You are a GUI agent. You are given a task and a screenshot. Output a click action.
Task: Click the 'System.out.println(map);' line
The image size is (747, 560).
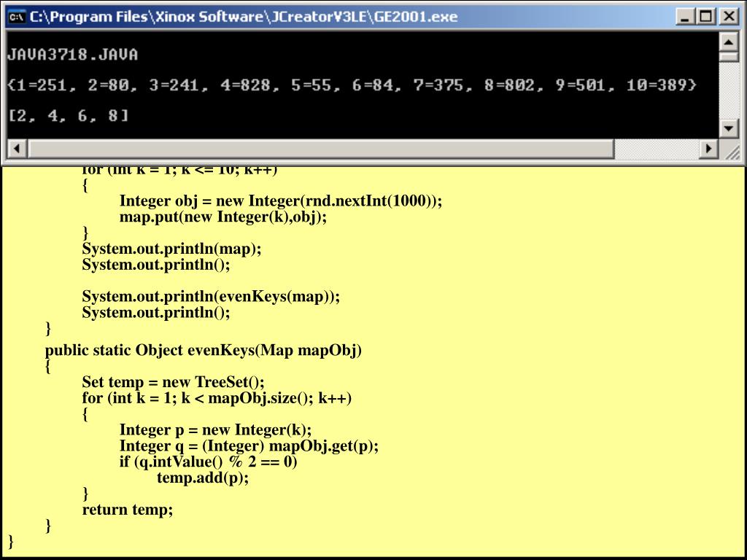tap(171, 249)
